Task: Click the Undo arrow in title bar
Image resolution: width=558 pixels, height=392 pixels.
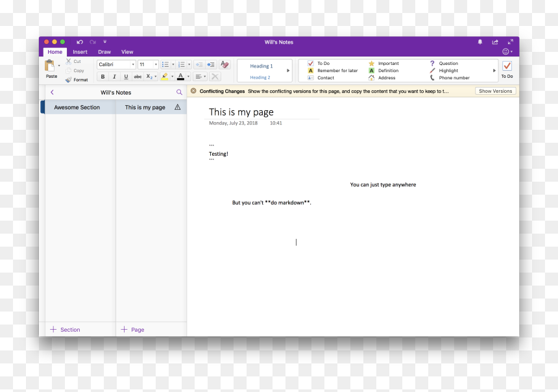Action: pos(80,42)
